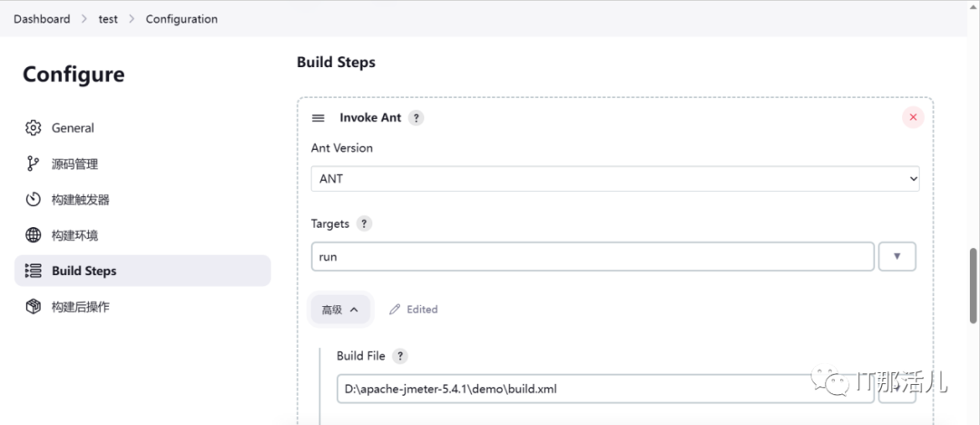Image resolution: width=980 pixels, height=425 pixels.
Task: Click the 构建环境 globe icon
Action: [x=34, y=235]
